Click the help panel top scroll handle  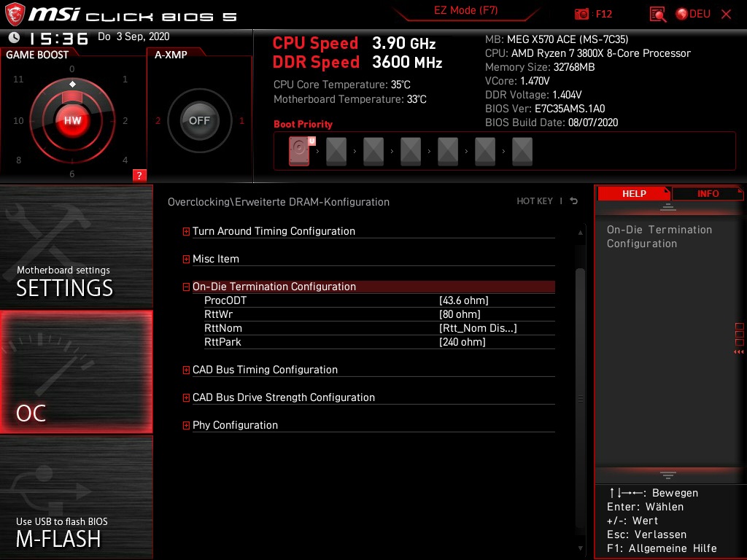pos(668,207)
